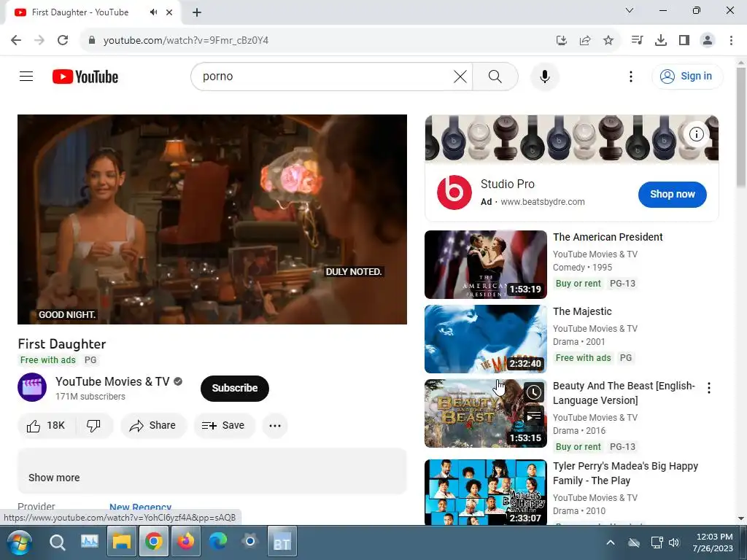747x560 pixels.
Task: Open Chrome profile avatar
Action: click(708, 40)
